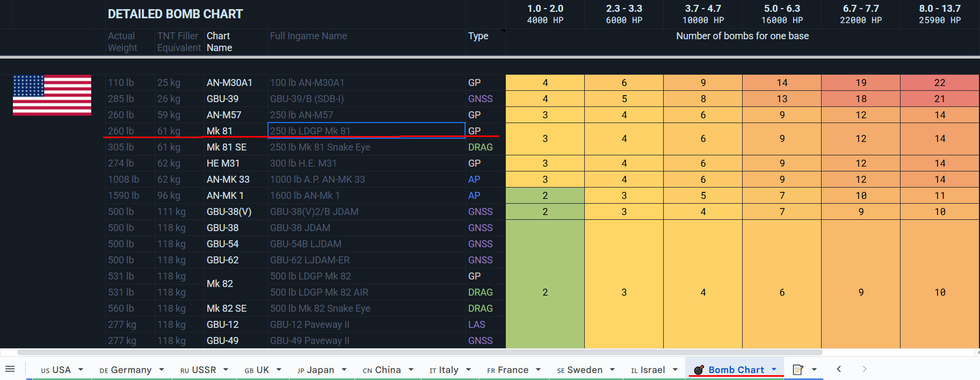Switch to the Israel sheet tab
The width and height of the screenshot is (980, 380).
(x=648, y=370)
